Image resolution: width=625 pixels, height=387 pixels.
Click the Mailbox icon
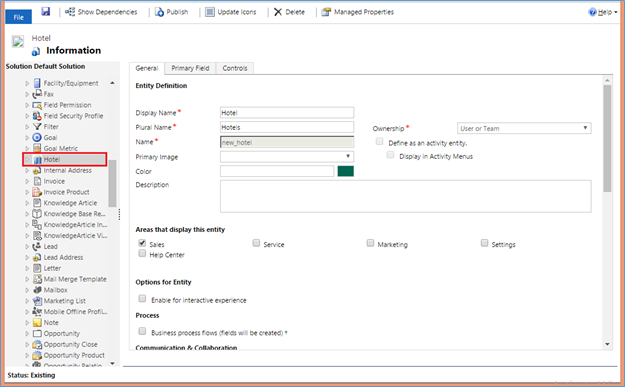[x=37, y=290]
